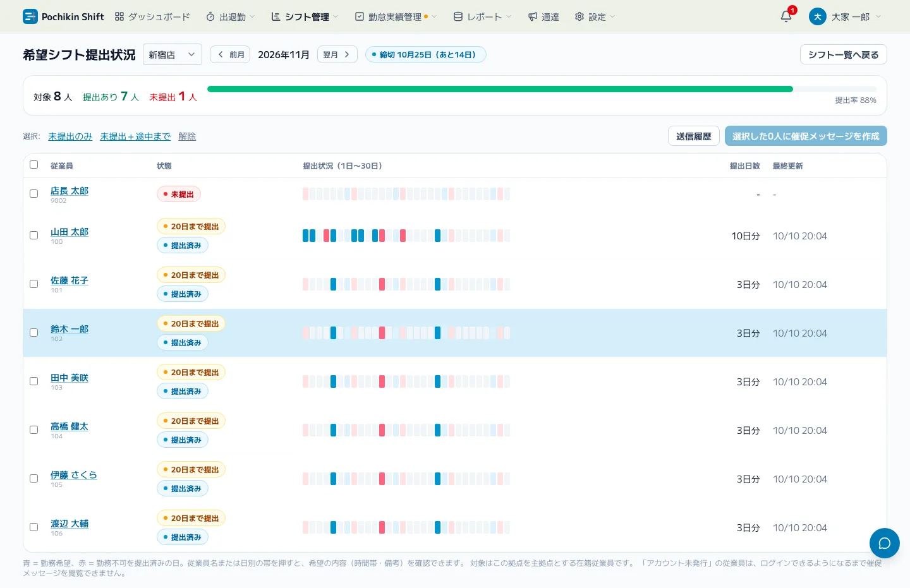The width and height of the screenshot is (910, 588).
Task: Open the 通達 announcements page
Action: click(543, 16)
